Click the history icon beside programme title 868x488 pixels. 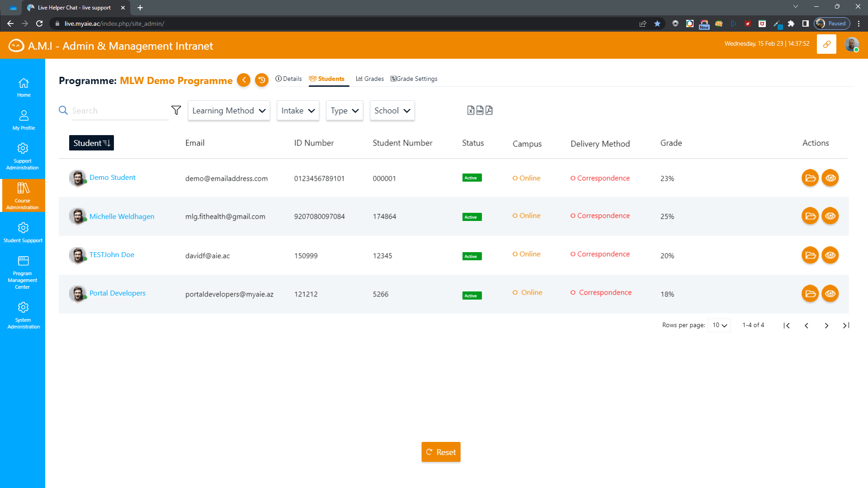tap(261, 80)
